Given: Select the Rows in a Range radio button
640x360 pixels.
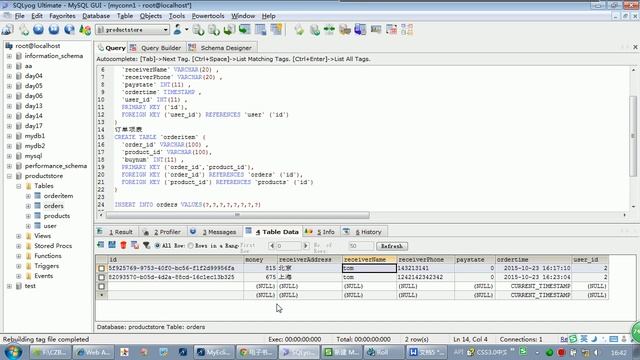Looking at the screenshot, I should (x=191, y=246).
